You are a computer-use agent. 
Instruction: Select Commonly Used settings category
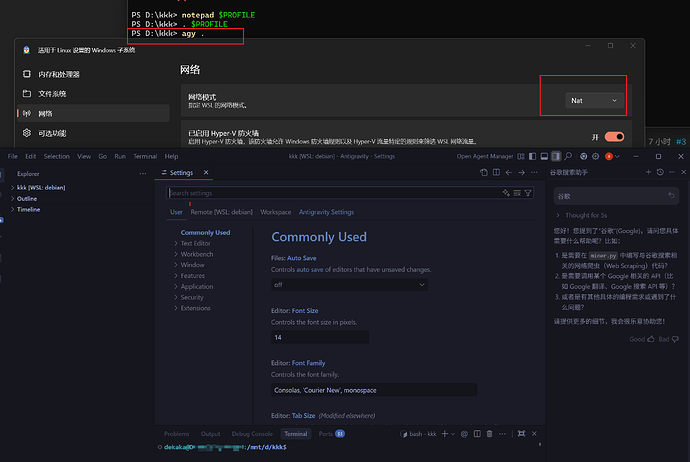point(205,232)
